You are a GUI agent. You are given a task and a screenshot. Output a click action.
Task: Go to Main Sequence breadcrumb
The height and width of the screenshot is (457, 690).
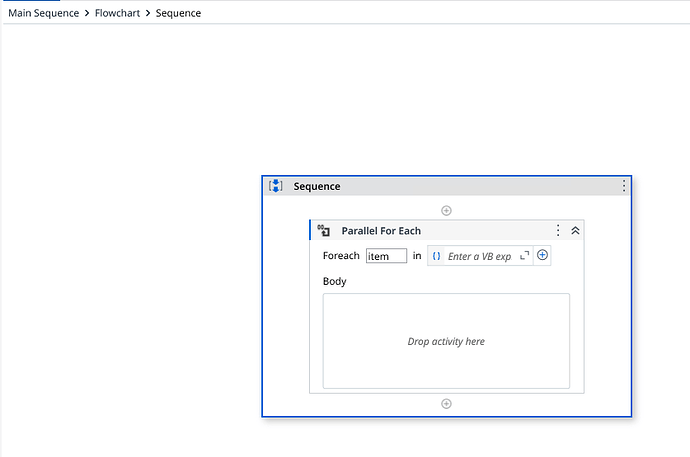click(x=44, y=13)
